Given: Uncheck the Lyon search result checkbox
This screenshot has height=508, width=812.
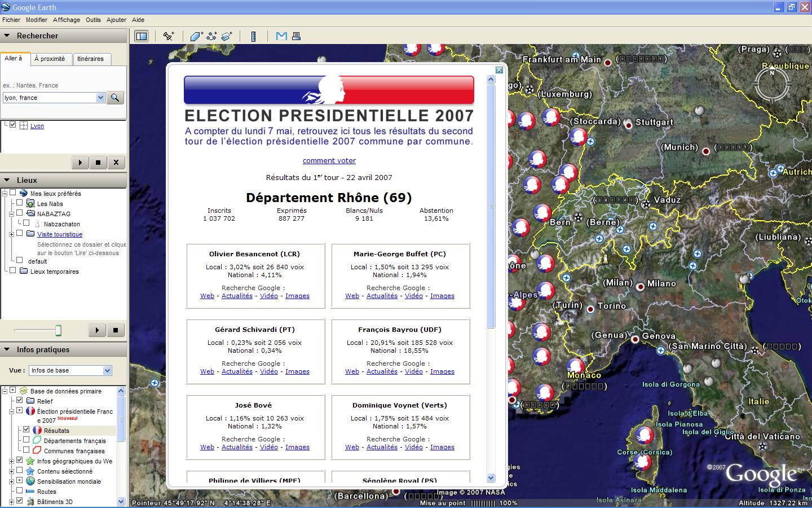Looking at the screenshot, I should click(12, 125).
